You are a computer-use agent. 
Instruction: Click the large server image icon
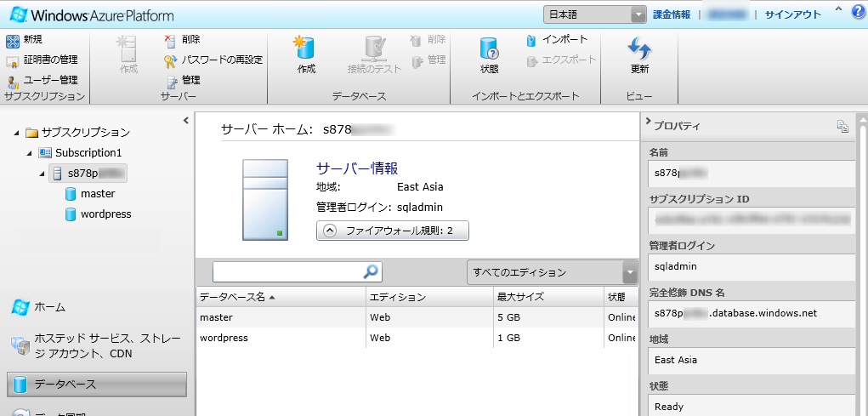coord(265,199)
